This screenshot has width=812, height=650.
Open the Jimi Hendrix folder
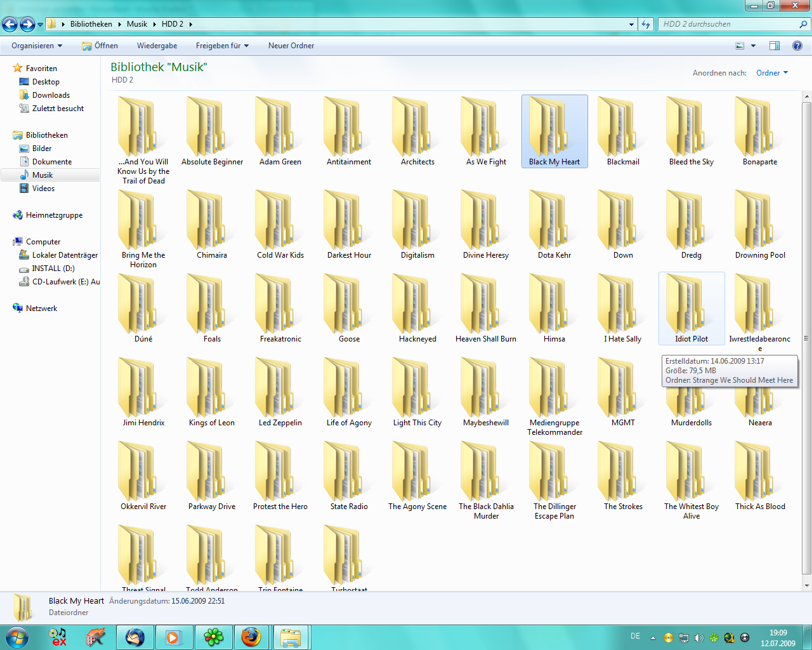[x=143, y=392]
